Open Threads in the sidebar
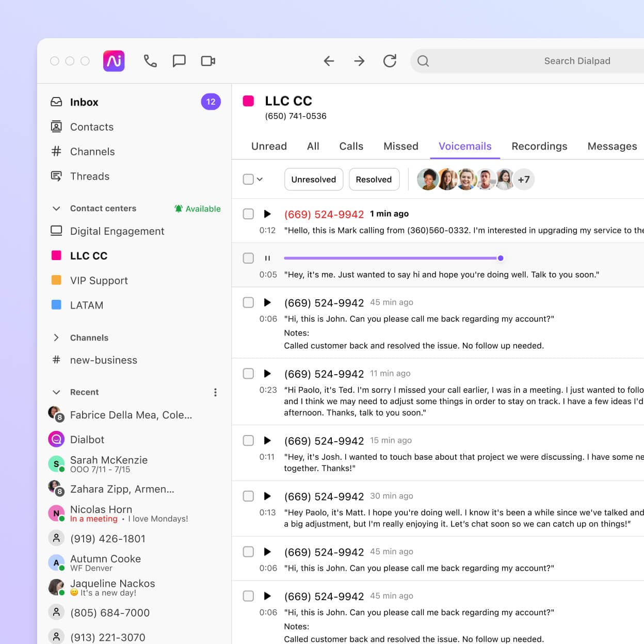Screen dimensions: 644x644 (x=90, y=176)
